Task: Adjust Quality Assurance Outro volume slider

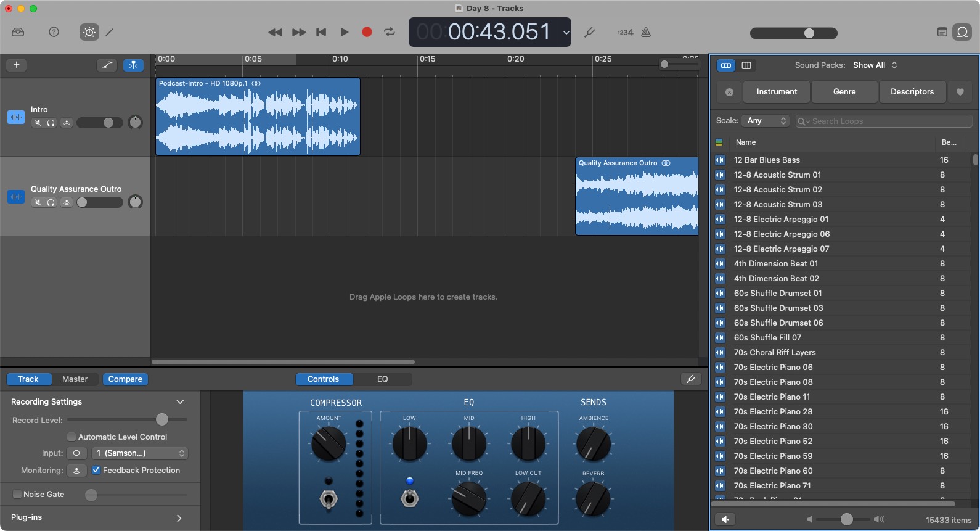Action: [x=100, y=202]
